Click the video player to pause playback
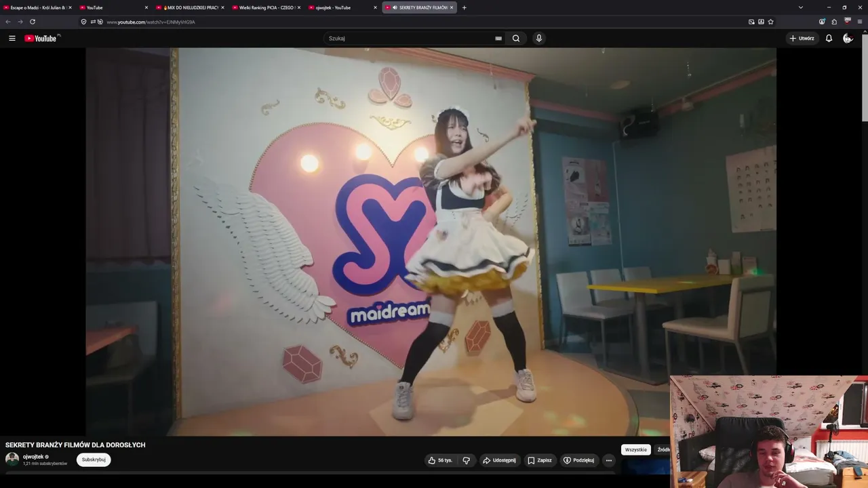 pos(431,241)
